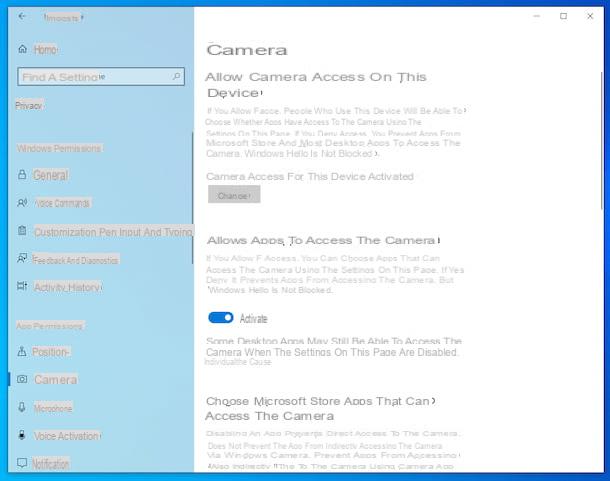Image resolution: width=610 pixels, height=481 pixels.
Task: Maximize the Settings window
Action: point(563,16)
